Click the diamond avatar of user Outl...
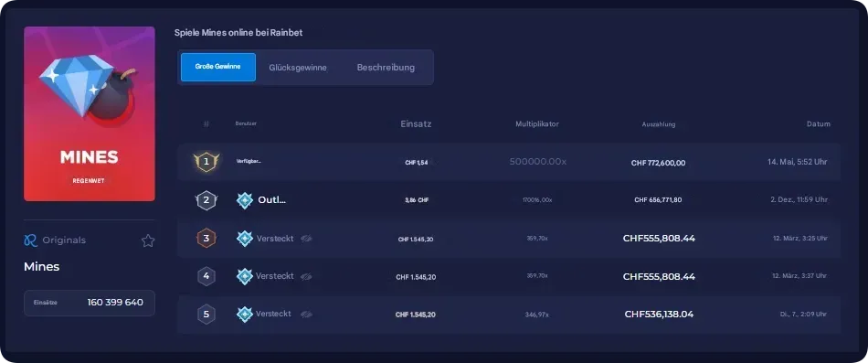 245,200
